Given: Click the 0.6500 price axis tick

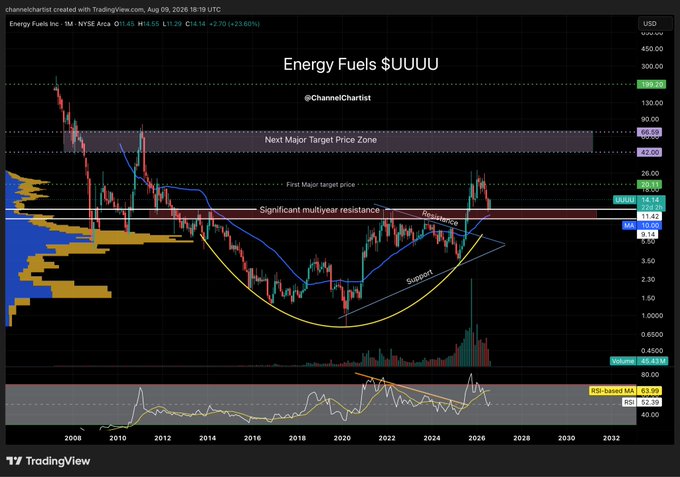Looking at the screenshot, I should pos(652,334).
